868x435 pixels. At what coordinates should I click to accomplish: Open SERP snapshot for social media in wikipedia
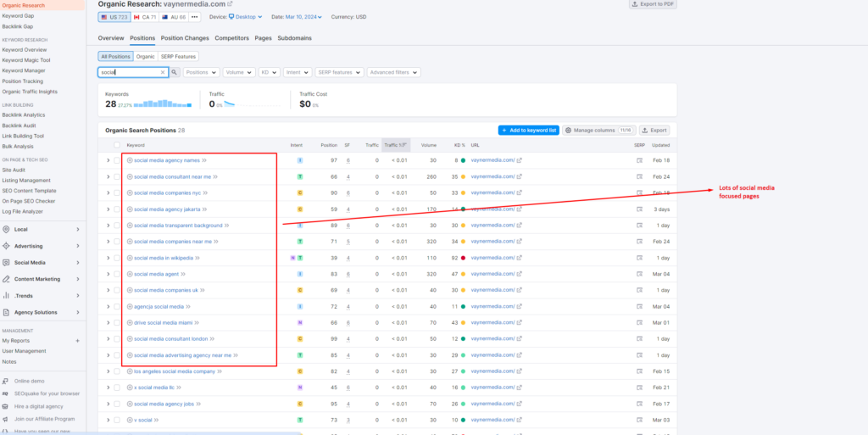(x=639, y=258)
